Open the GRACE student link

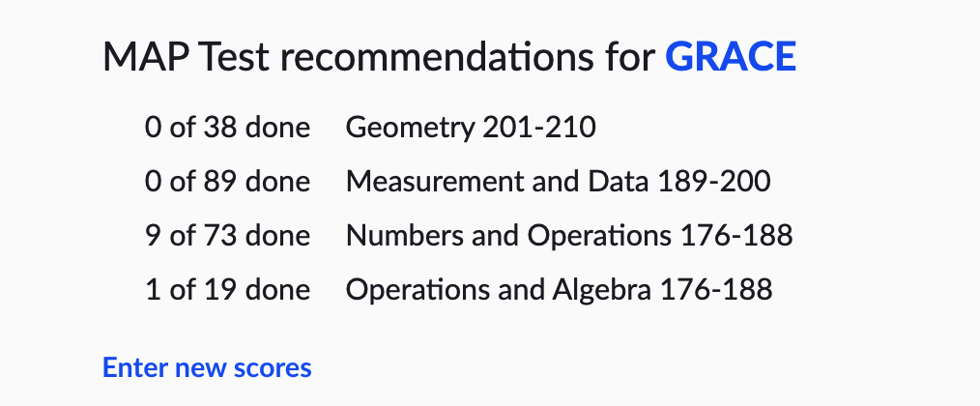[731, 58]
